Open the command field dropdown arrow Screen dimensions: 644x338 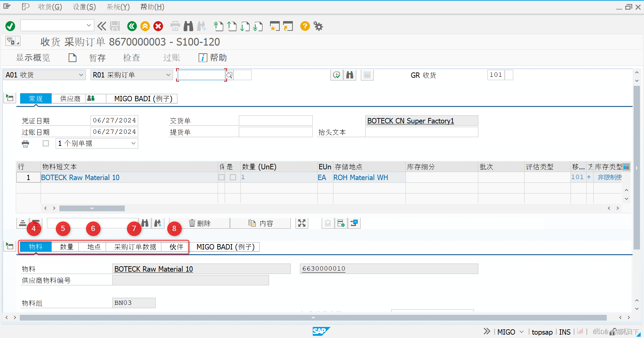pyautogui.click(x=89, y=25)
